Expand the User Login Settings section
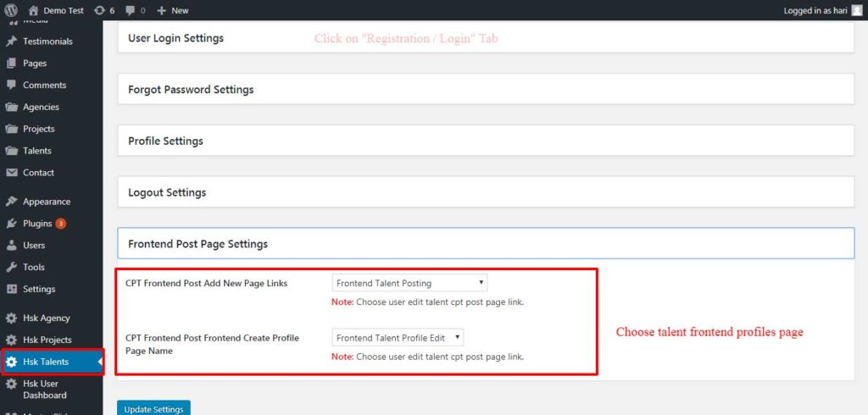This screenshot has height=415, width=868. coord(485,38)
